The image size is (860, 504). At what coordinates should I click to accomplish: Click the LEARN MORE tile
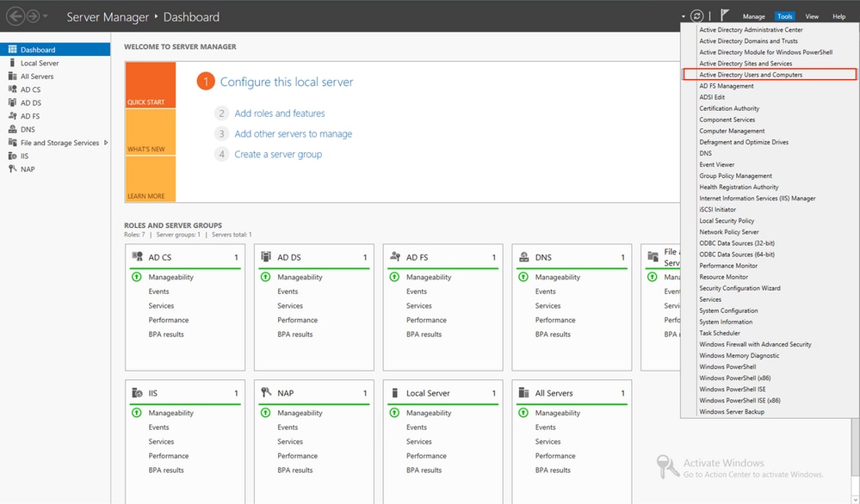[151, 179]
